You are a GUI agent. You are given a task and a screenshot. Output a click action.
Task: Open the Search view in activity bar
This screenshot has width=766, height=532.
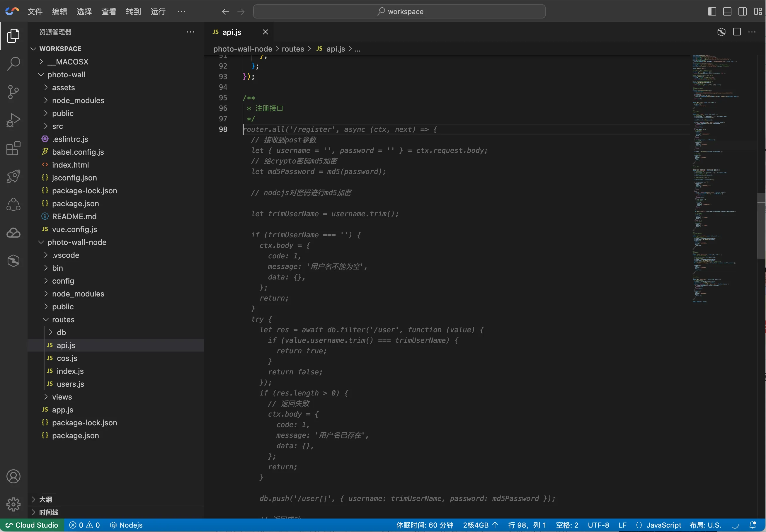13,63
